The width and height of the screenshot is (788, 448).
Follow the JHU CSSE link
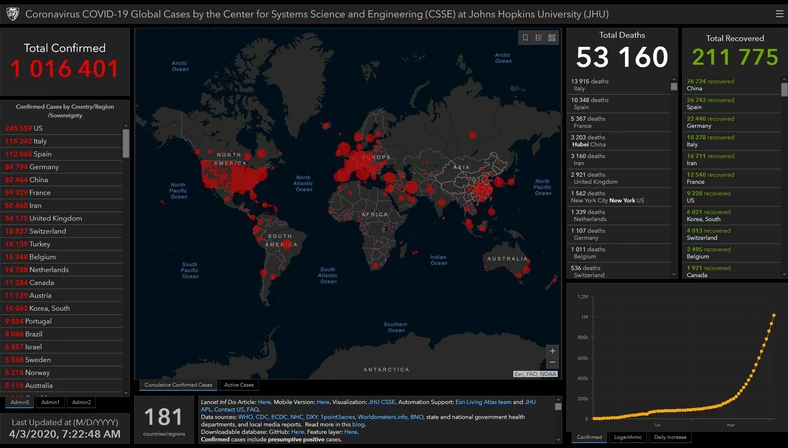pos(382,402)
